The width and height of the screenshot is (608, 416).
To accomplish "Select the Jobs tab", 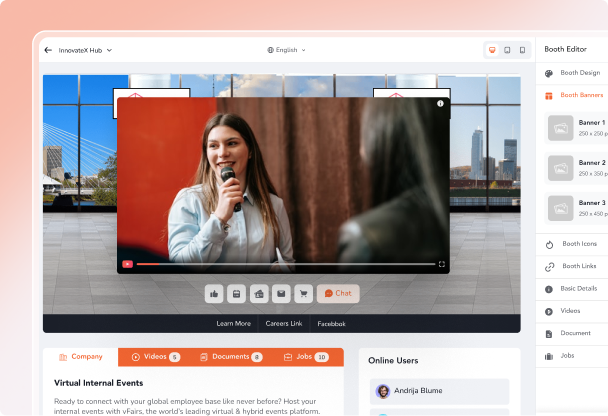I will tap(306, 357).
